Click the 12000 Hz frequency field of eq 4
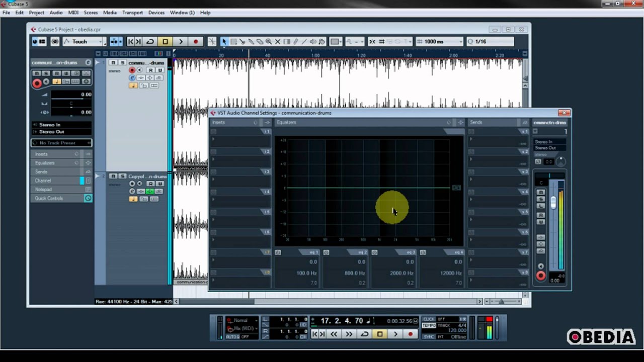Viewport: 644px width, 362px height. click(451, 273)
